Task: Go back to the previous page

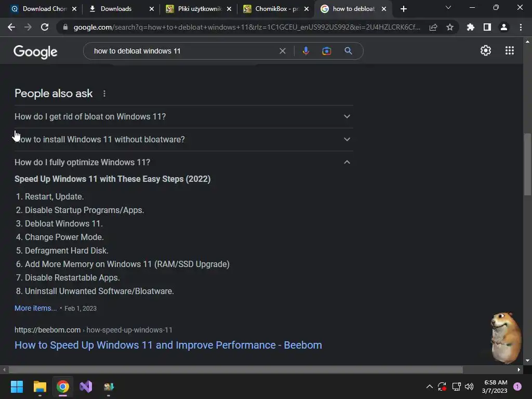Action: [x=11, y=27]
